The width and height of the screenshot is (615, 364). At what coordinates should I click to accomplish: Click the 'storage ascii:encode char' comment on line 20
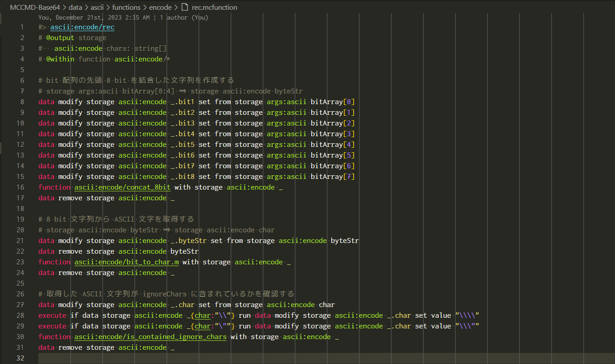(x=225, y=230)
